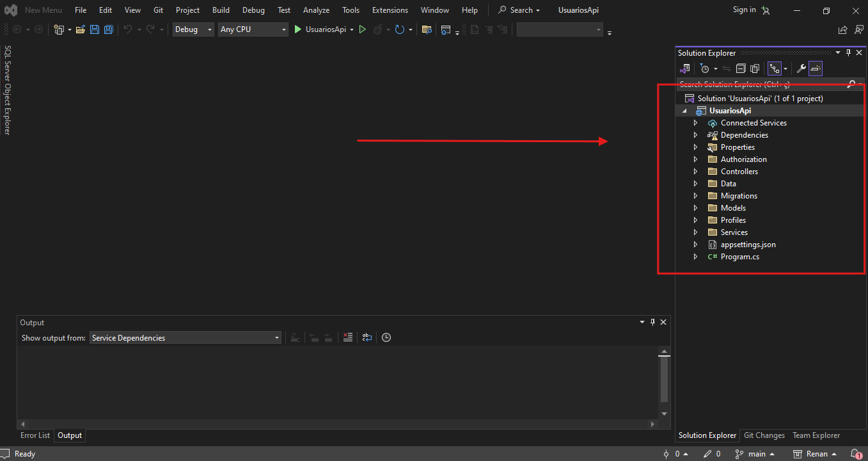
Task: Open the Any CPU platform dropdown
Action: click(x=253, y=29)
